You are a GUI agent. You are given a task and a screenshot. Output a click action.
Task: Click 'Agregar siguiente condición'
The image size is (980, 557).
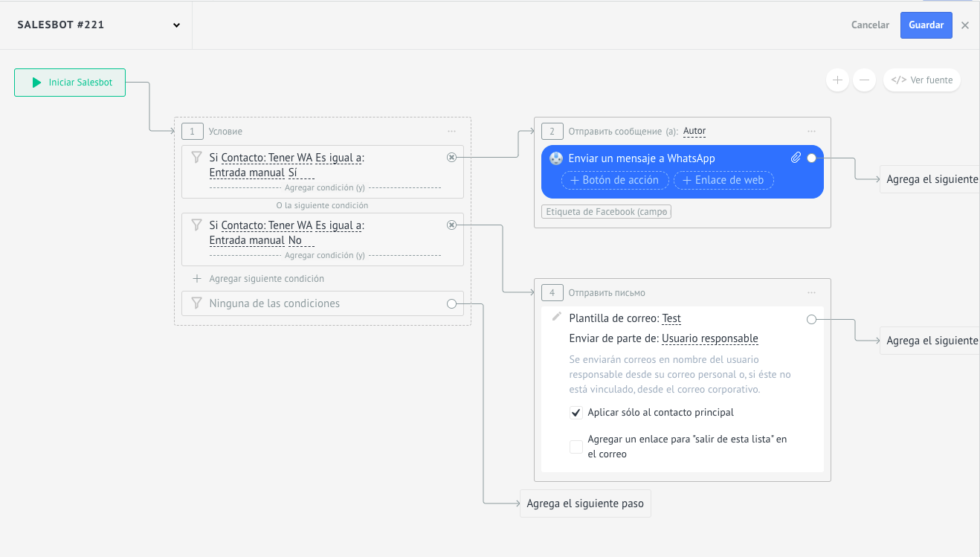(x=267, y=279)
